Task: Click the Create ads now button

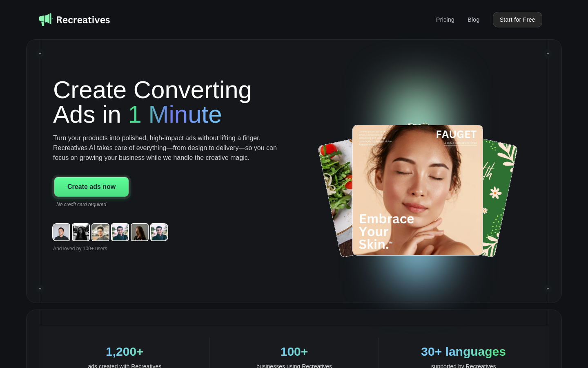Action: click(x=91, y=187)
